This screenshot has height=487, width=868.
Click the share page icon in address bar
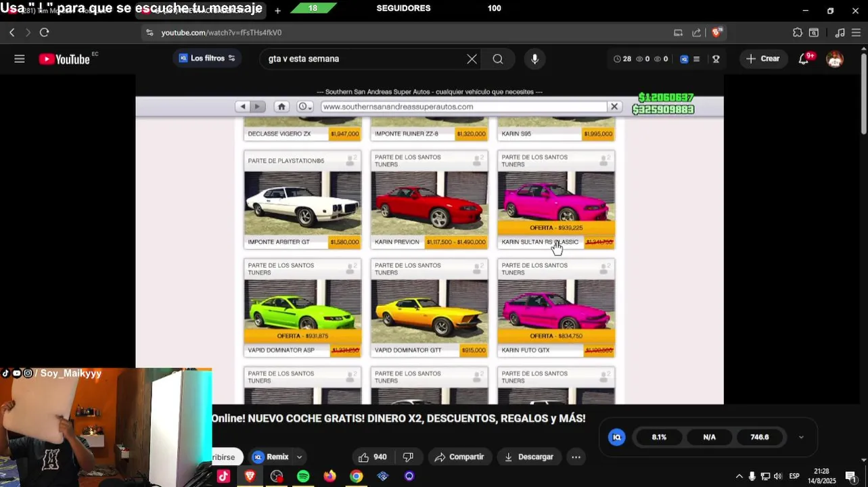point(697,32)
